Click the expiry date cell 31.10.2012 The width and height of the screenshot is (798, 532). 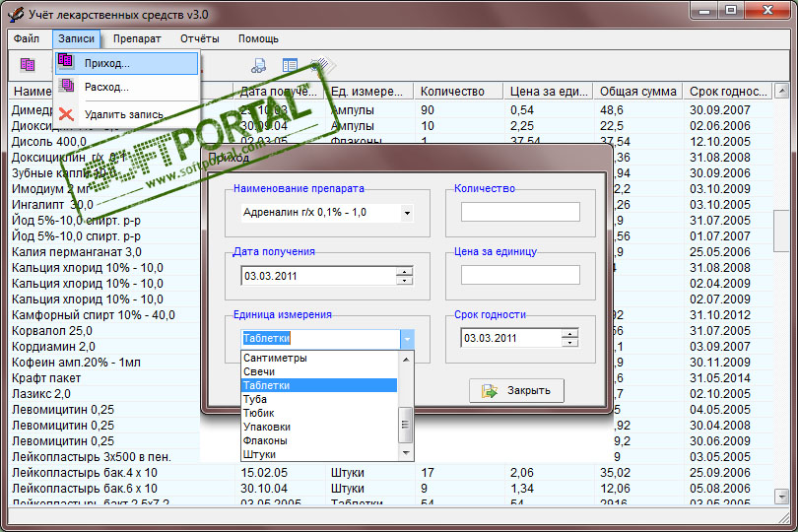[719, 315]
